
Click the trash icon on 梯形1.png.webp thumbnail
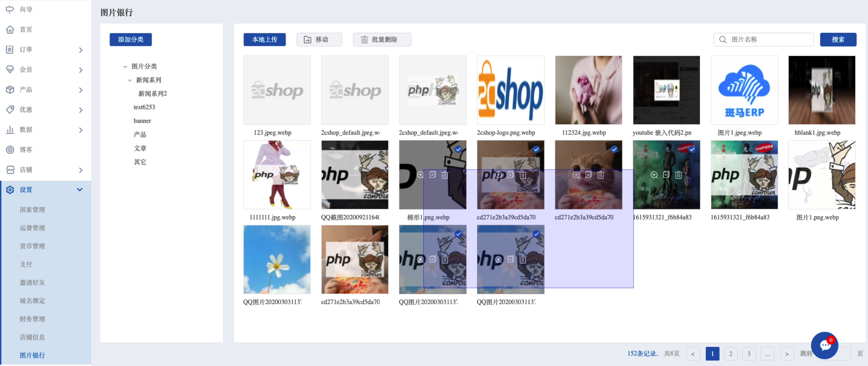click(x=445, y=175)
